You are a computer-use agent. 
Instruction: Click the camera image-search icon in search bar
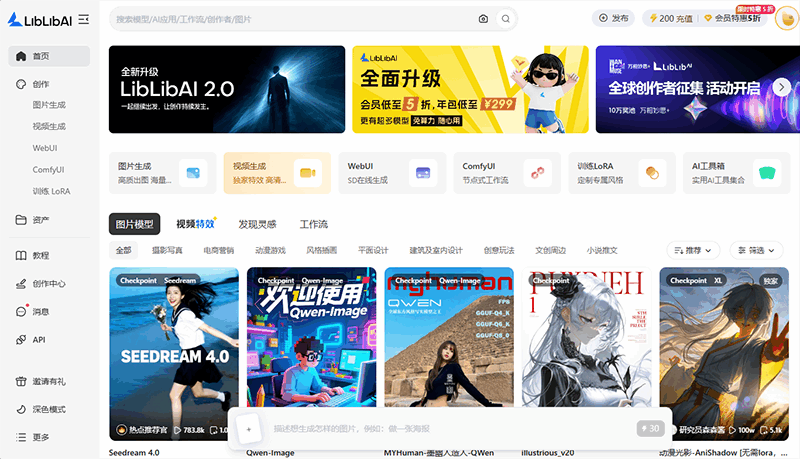(x=483, y=18)
